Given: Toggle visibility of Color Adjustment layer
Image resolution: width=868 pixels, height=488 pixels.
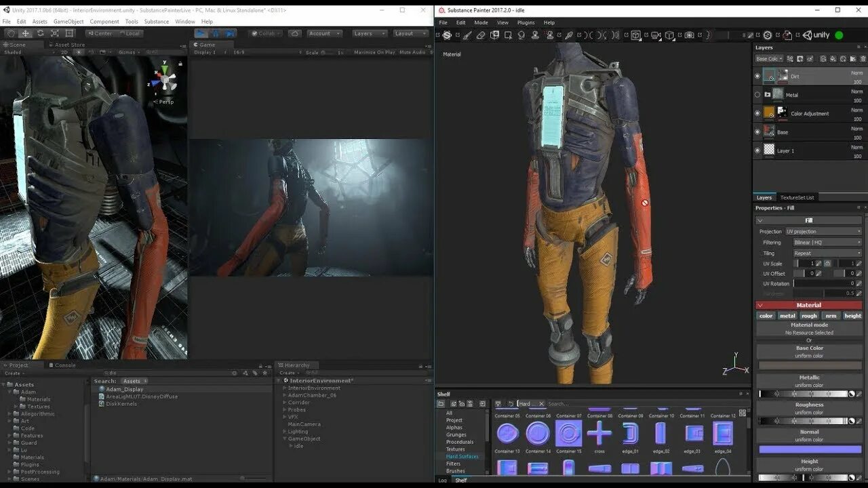Looking at the screenshot, I should pyautogui.click(x=757, y=113).
